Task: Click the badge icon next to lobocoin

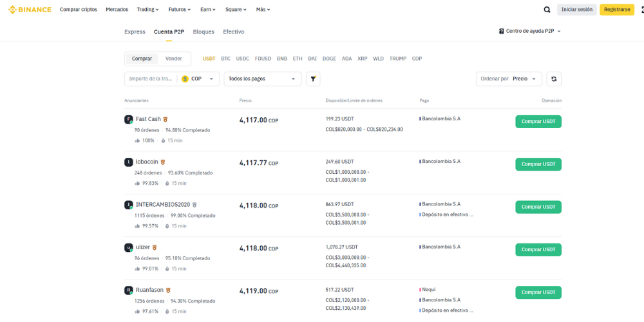Action: pos(163,162)
